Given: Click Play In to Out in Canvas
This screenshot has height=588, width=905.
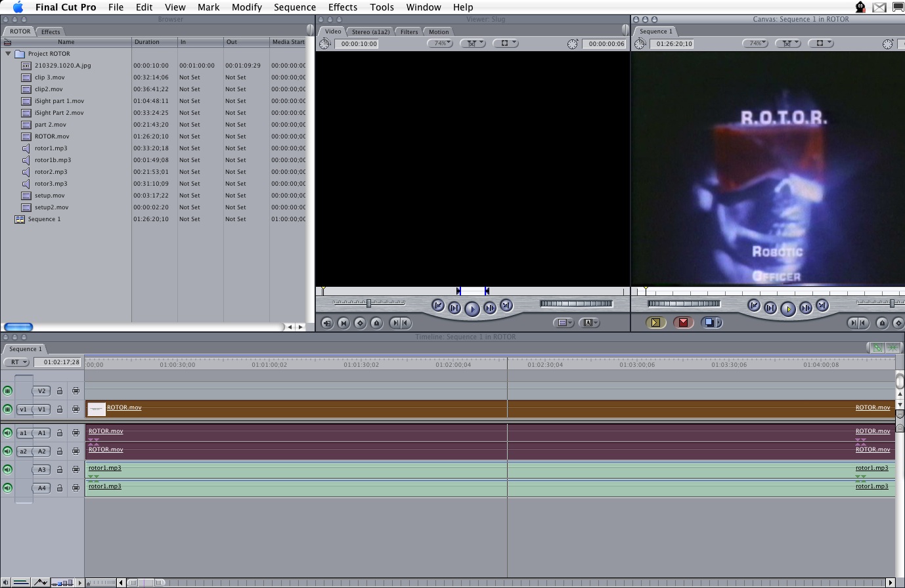Looking at the screenshot, I should coord(770,307).
